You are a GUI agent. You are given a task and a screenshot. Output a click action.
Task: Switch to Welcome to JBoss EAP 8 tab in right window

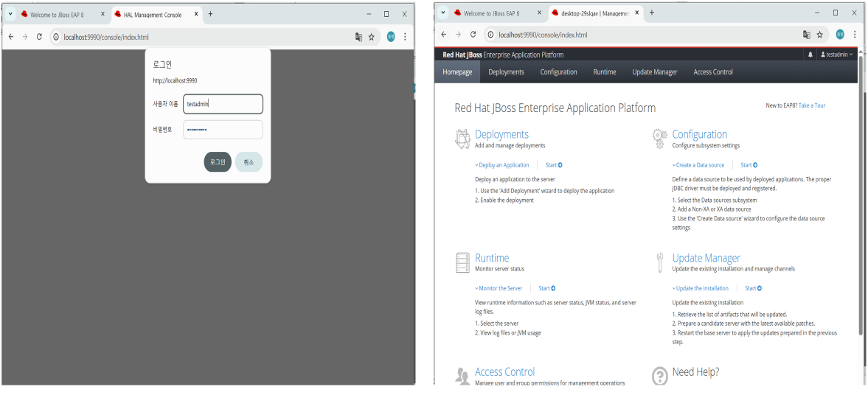click(x=492, y=13)
